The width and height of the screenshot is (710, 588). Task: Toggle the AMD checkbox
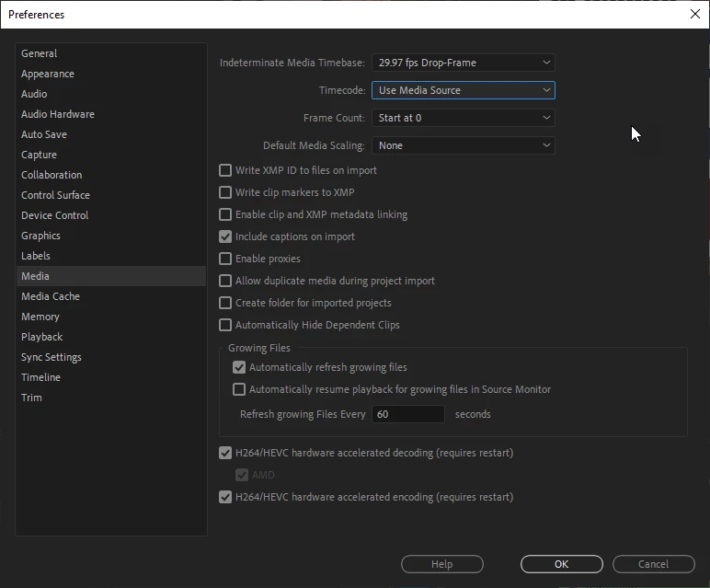[x=242, y=475]
